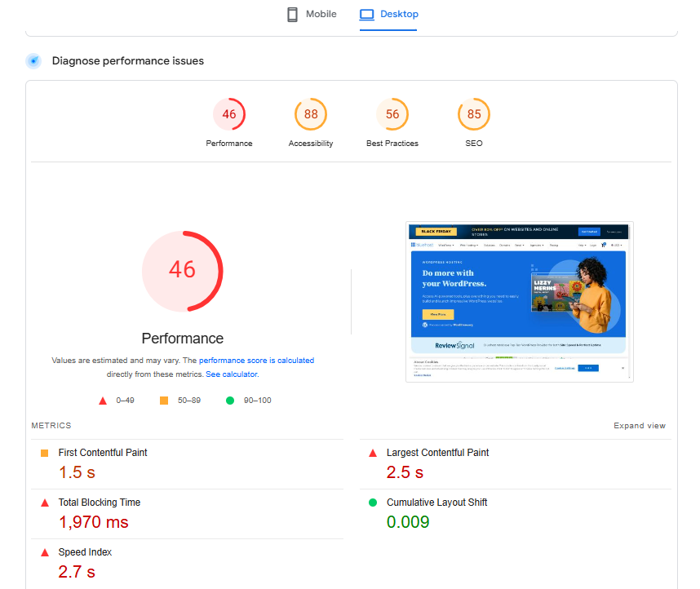This screenshot has height=589, width=700.
Task: Click the red triangle 0–49 legend icon
Action: tap(103, 401)
